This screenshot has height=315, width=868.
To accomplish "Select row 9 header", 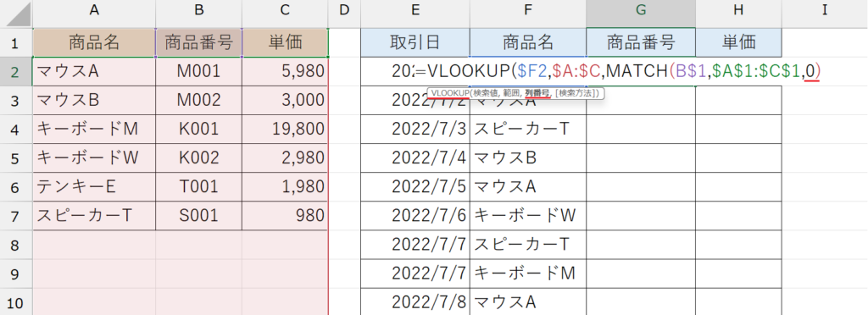I will pyautogui.click(x=16, y=273).
